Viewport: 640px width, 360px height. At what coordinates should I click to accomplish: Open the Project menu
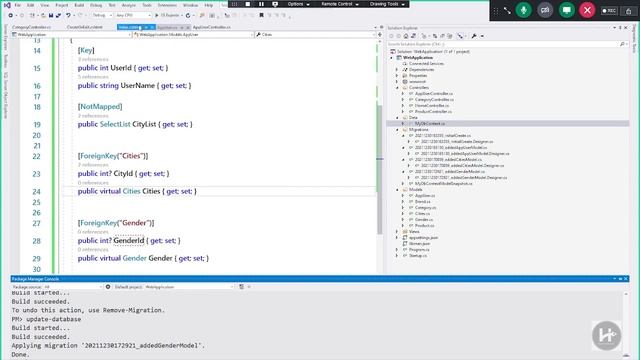click(62, 5)
